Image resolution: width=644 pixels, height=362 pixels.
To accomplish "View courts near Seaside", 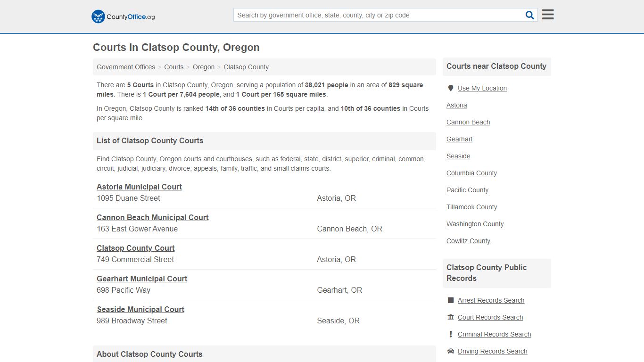I will click(458, 156).
